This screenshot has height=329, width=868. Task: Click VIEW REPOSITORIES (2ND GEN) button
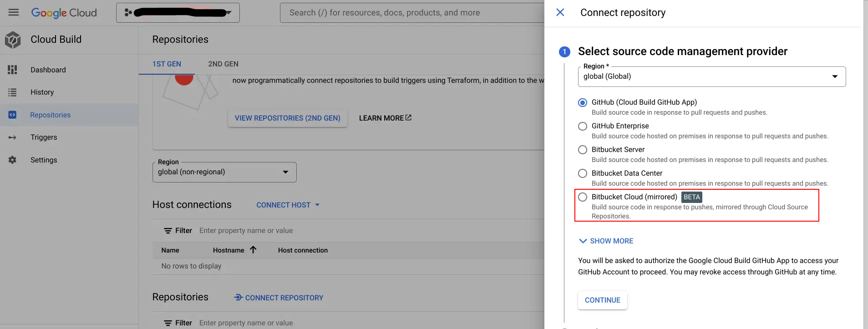coord(288,118)
